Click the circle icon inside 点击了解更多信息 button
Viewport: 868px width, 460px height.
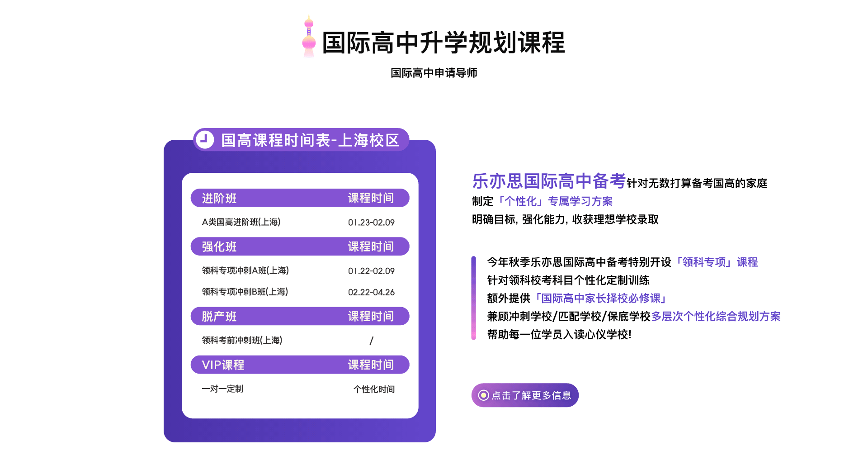483,395
